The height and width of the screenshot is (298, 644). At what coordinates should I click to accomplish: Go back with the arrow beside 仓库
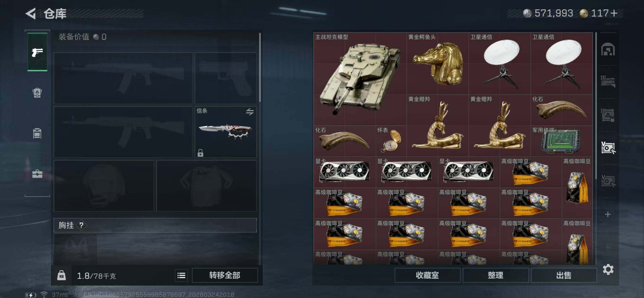31,13
